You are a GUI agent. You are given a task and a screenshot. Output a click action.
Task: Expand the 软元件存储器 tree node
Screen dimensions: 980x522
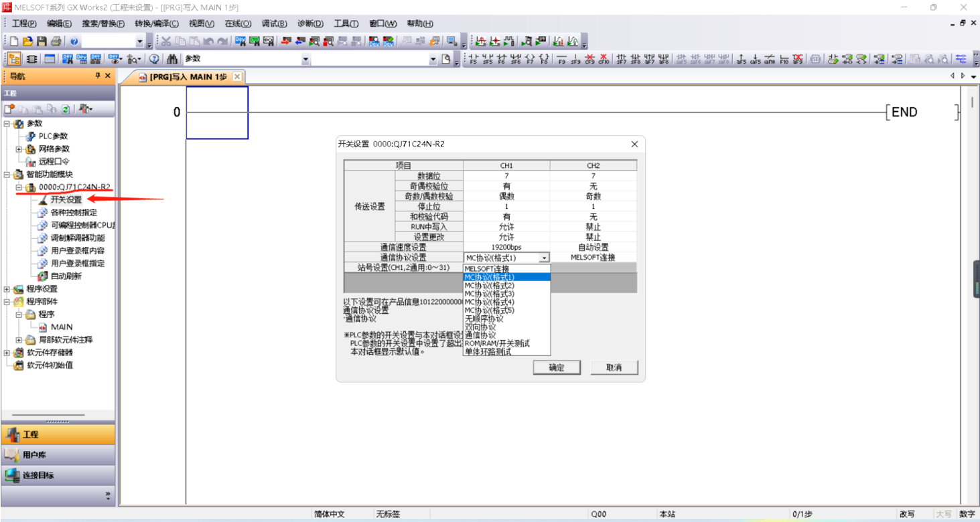7,353
